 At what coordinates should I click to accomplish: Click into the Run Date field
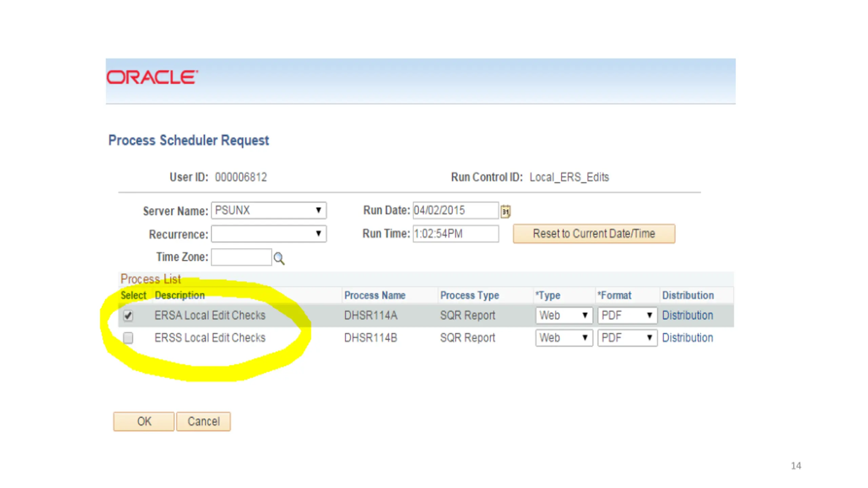pos(455,210)
